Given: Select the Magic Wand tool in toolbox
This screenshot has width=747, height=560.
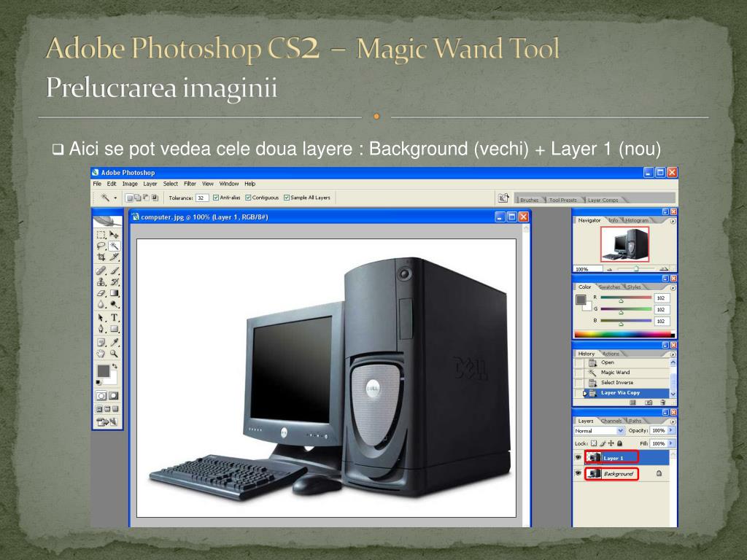Looking at the screenshot, I should coord(115,246).
